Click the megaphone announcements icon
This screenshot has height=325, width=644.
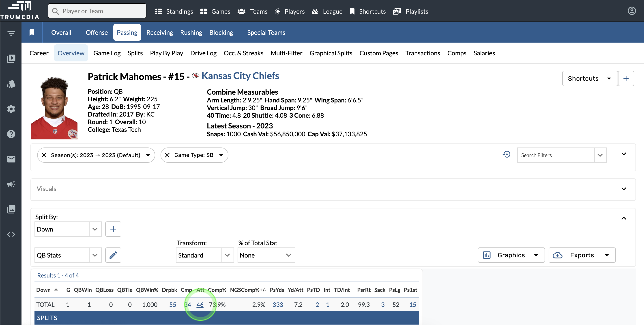pyautogui.click(x=11, y=184)
